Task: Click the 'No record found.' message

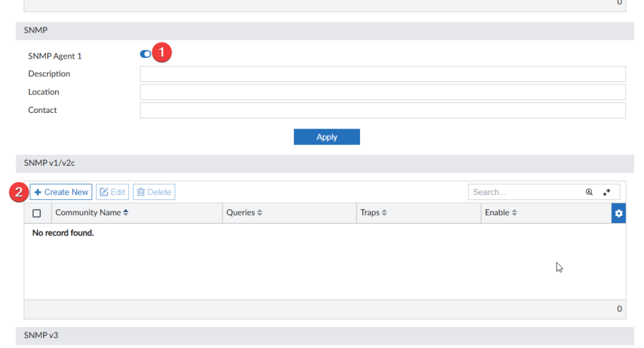Action: (x=63, y=233)
